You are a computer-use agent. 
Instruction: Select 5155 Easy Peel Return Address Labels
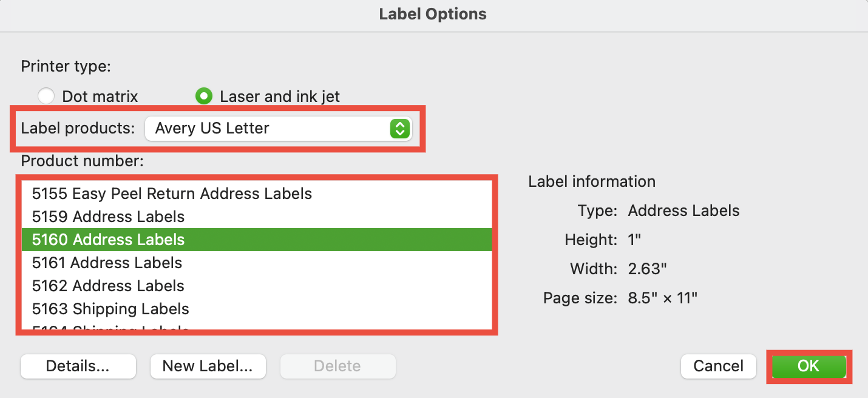pos(172,194)
